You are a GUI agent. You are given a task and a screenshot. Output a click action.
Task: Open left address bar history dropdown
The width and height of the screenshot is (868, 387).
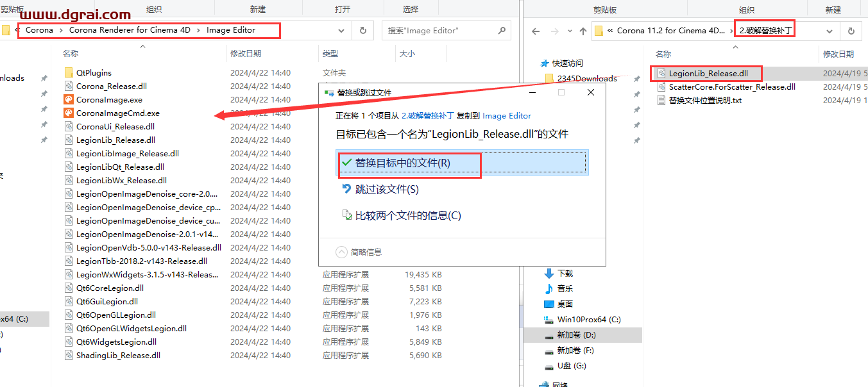click(341, 30)
